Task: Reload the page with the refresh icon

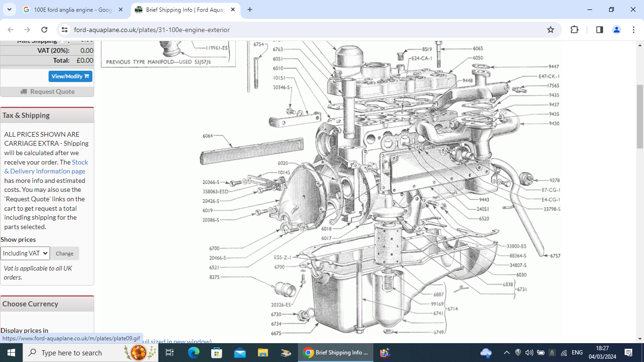Action: point(44,30)
